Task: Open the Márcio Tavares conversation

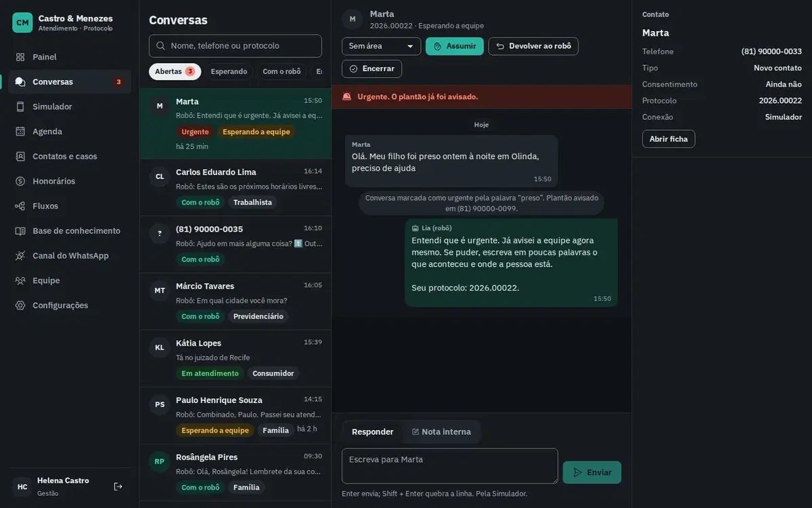Action: click(235, 301)
